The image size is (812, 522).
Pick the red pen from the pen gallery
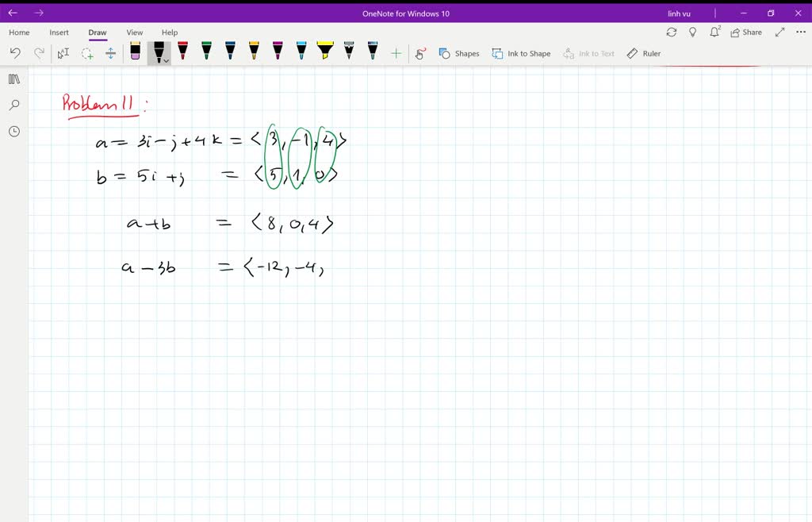[182, 52]
